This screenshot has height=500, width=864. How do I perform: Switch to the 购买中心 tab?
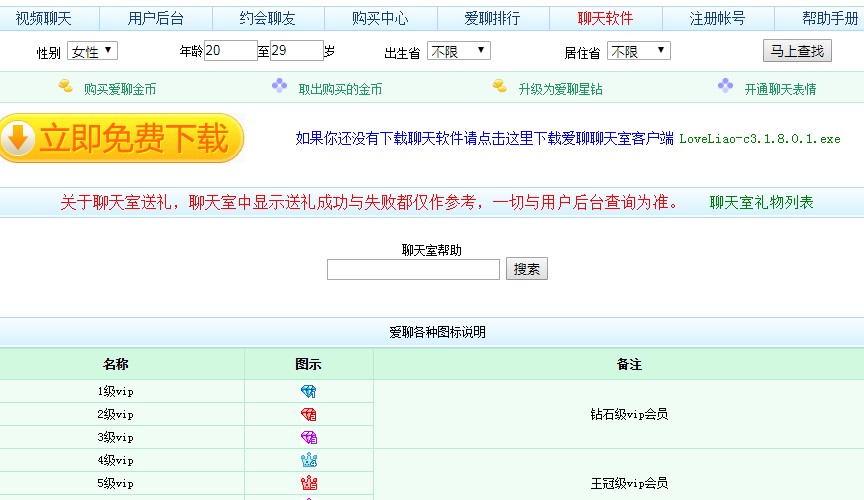click(x=380, y=19)
